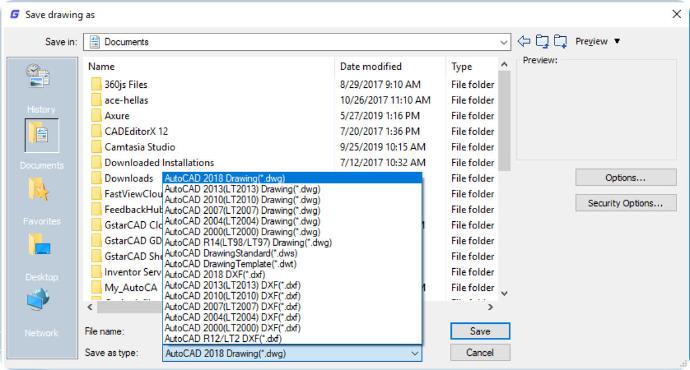
Task: Choose AutoCAD 2004(LT2004) DXF(*.dxf)
Action: pos(292,317)
